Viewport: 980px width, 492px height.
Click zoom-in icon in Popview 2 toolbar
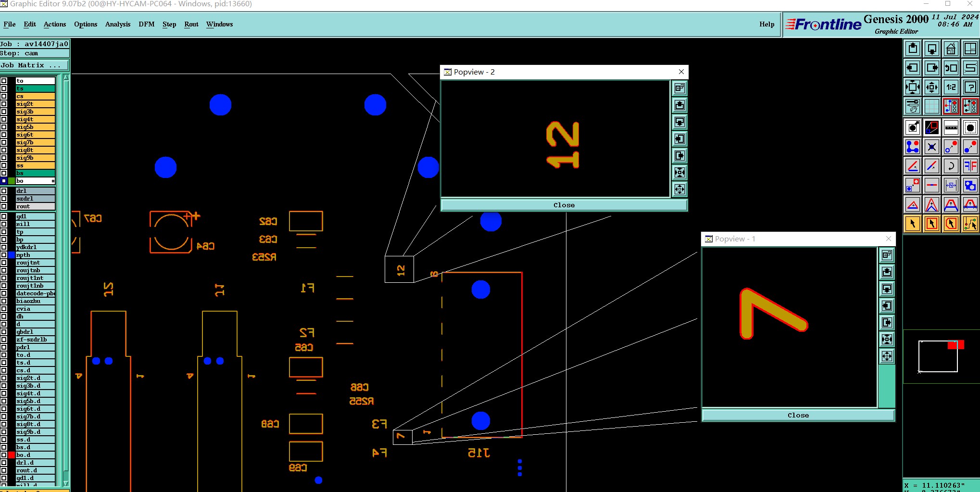pos(679,172)
